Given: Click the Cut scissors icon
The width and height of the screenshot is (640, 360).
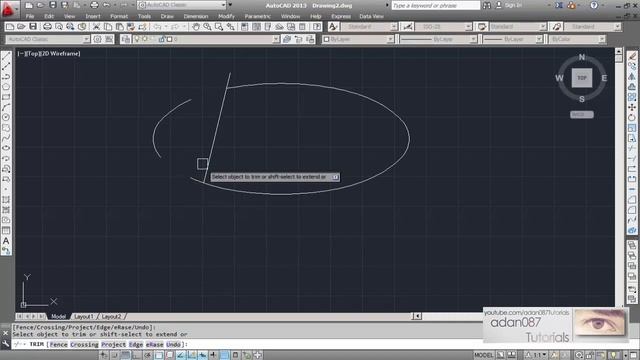Looking at the screenshot, I should pyautogui.click(x=97, y=27).
